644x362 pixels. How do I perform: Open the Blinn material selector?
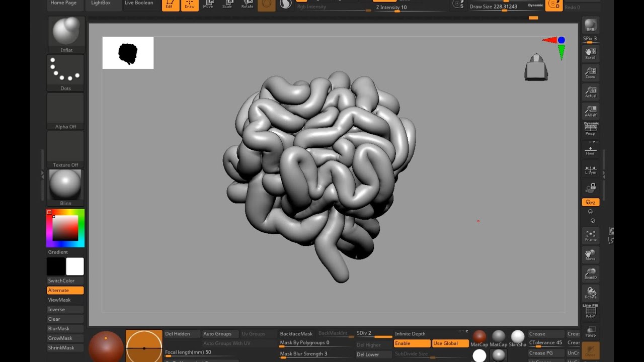(x=66, y=188)
